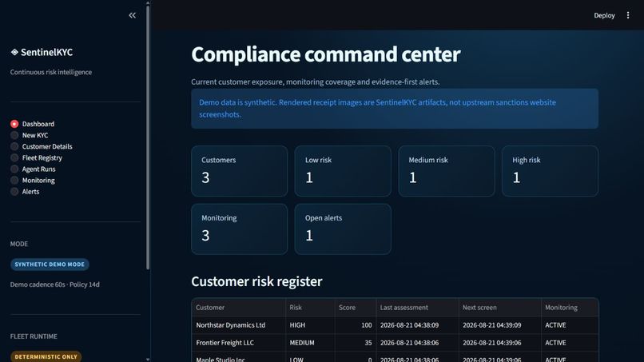The width and height of the screenshot is (644, 362).
Task: Click the score cell showing 100
Action: tap(356, 325)
